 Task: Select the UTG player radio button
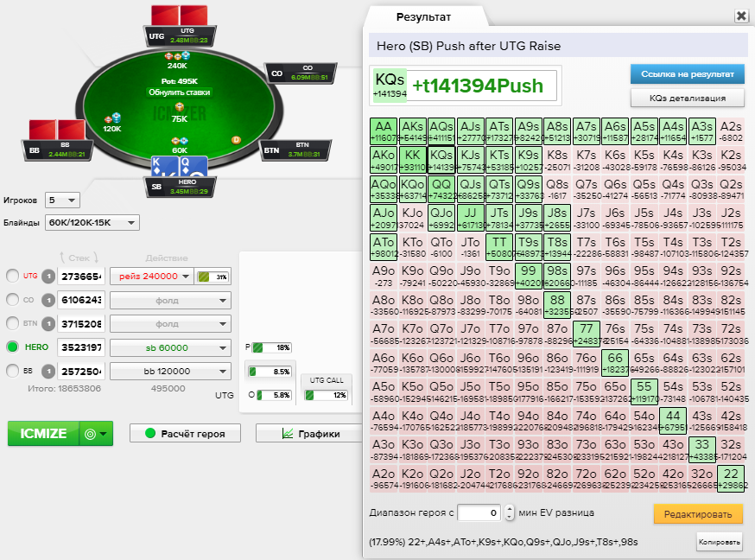[12, 276]
